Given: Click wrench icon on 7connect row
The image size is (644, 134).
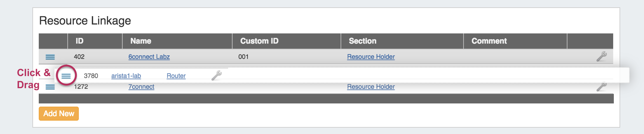Looking at the screenshot, I should pos(601,87).
